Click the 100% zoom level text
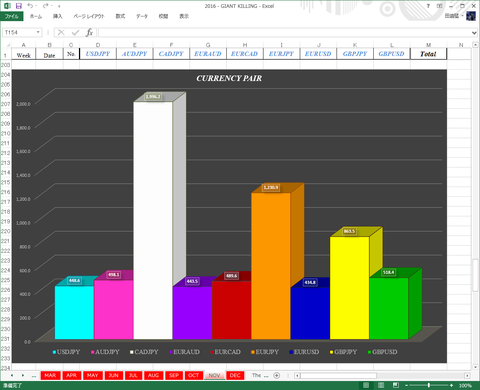 465,385
